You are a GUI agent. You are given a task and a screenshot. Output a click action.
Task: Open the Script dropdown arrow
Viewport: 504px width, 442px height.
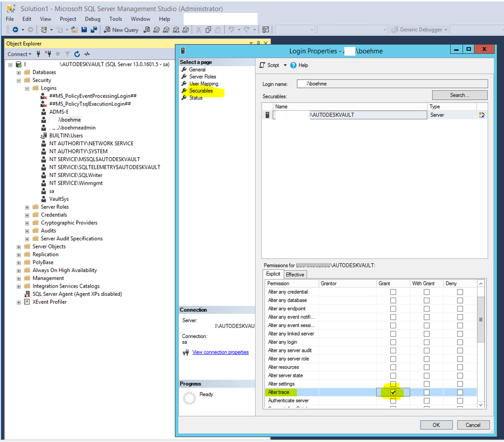pos(285,65)
